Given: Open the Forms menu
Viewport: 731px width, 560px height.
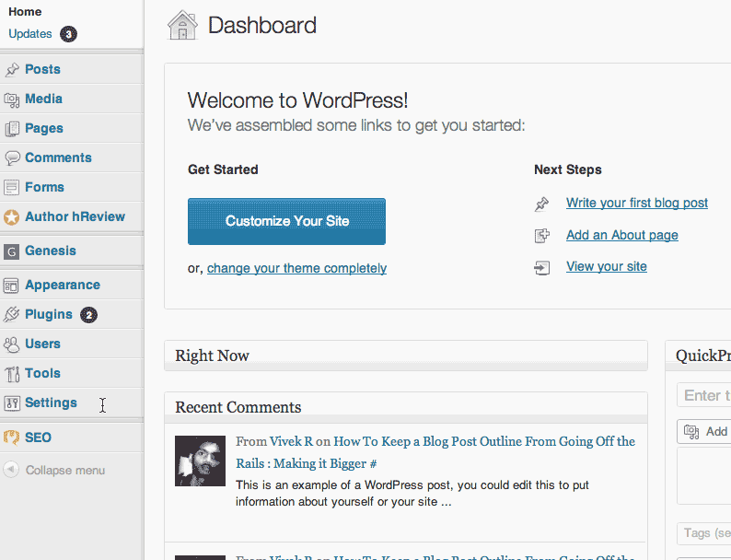Looking at the screenshot, I should [x=45, y=187].
